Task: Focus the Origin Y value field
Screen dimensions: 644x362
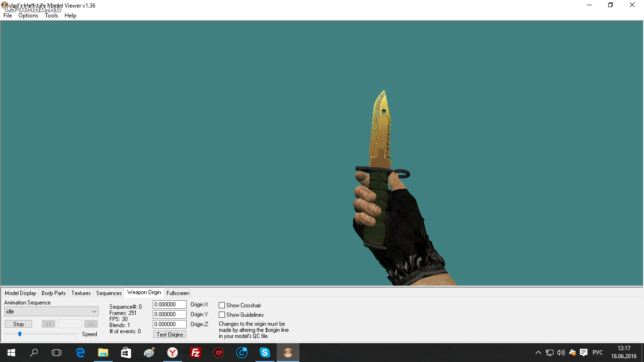Action: tap(170, 314)
